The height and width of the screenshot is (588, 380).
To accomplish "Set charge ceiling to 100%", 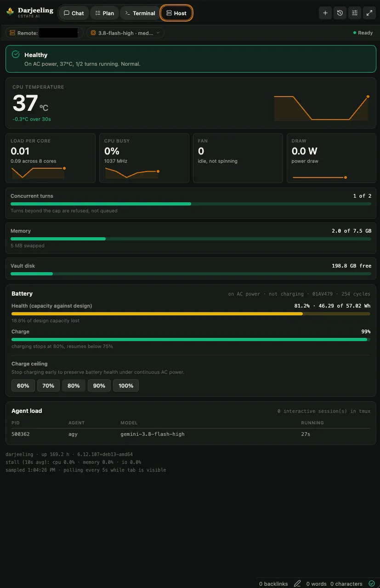I will pos(126,386).
